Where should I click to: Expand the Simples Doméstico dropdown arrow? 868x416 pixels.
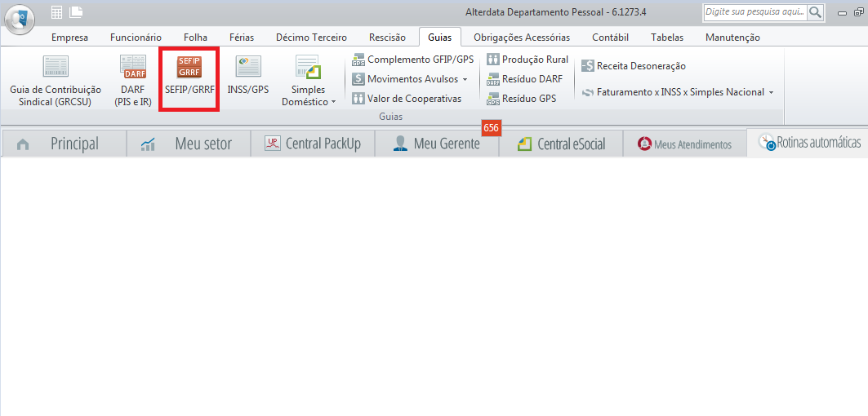333,102
